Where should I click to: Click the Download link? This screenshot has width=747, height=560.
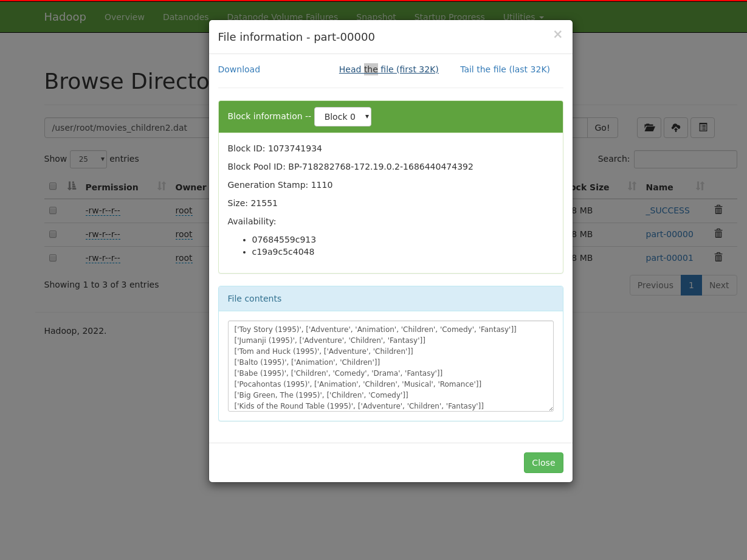pyautogui.click(x=239, y=69)
